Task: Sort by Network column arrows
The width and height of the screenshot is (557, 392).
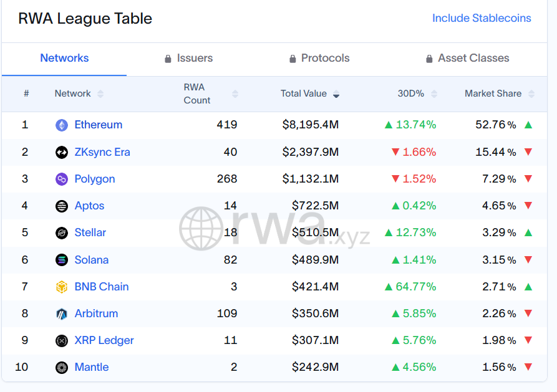Action: (100, 93)
